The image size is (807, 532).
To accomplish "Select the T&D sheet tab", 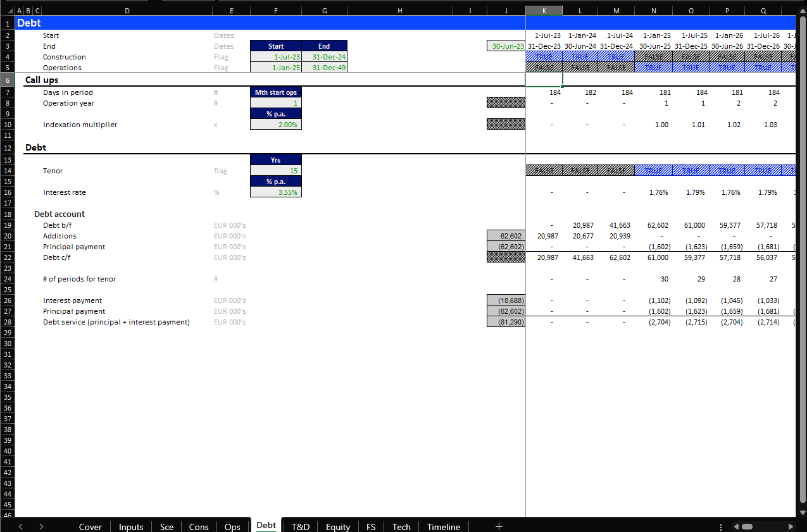I will 300,526.
